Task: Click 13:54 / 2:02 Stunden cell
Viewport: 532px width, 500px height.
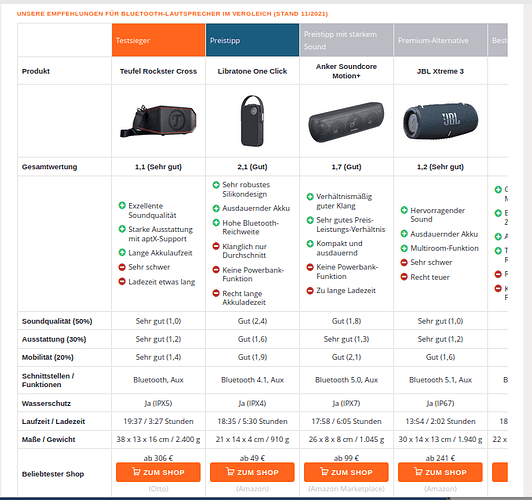Action: [x=440, y=421]
